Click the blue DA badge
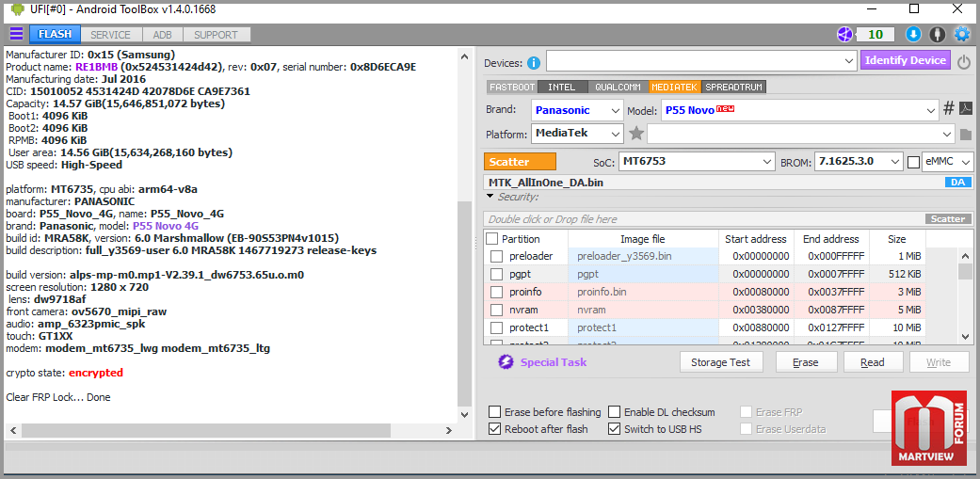Image resolution: width=980 pixels, height=479 pixels. [x=958, y=183]
